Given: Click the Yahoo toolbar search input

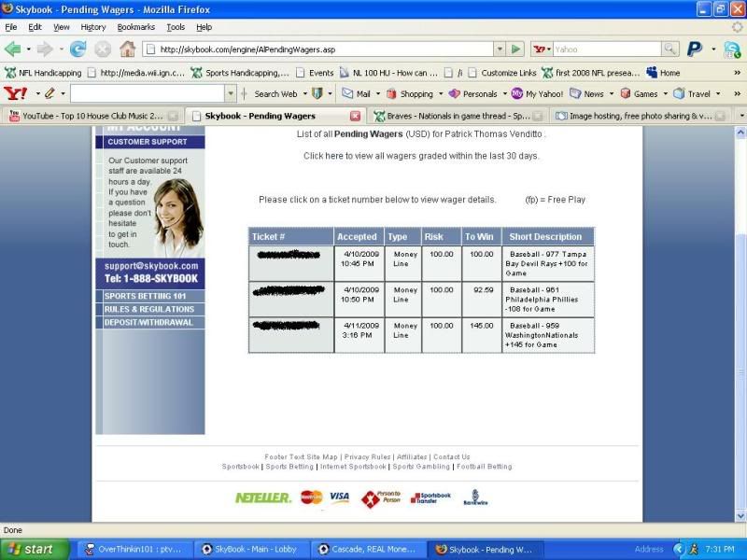Looking at the screenshot, I should [148, 93].
